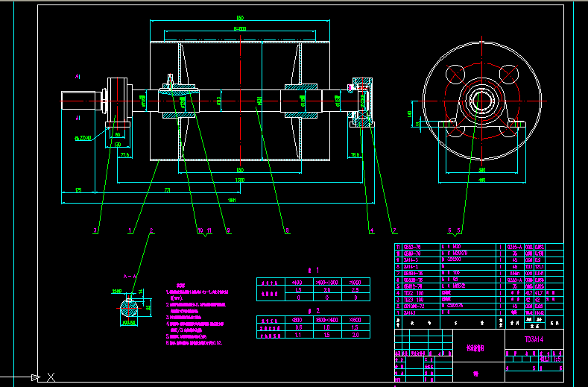Click part balloon number 4
The image size is (588, 387).
[371, 230]
